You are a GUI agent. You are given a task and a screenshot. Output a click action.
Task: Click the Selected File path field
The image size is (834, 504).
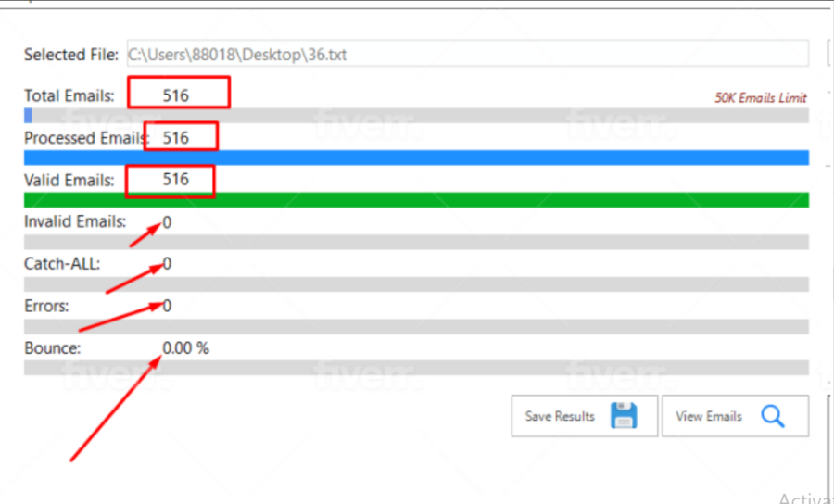(468, 54)
